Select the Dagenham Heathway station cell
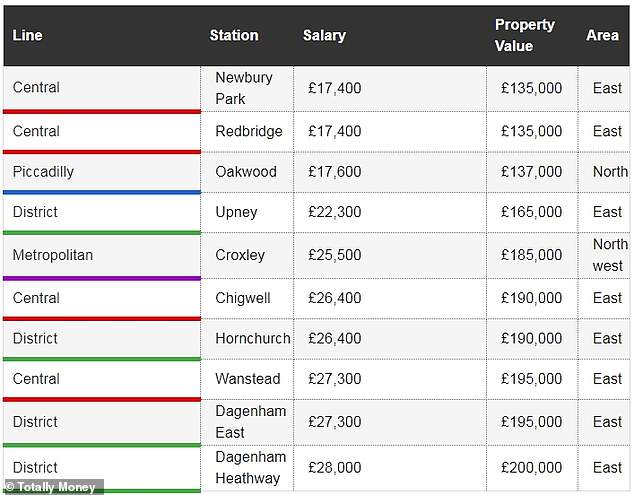The image size is (634, 495). coord(250,467)
